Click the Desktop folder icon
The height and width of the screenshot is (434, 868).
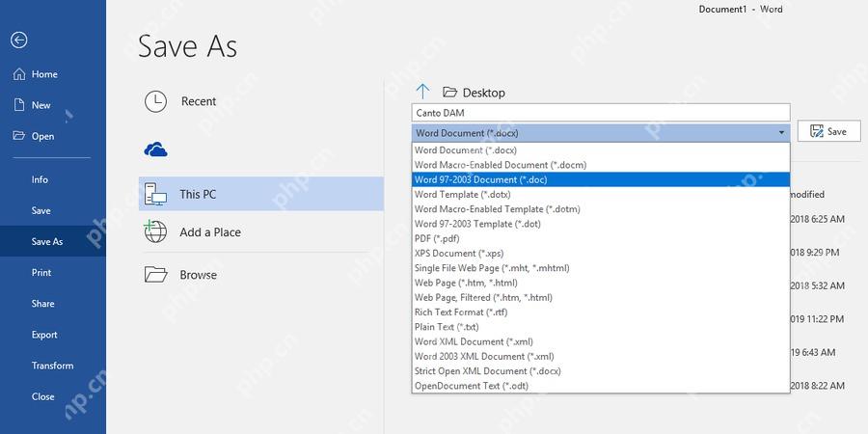tap(449, 93)
